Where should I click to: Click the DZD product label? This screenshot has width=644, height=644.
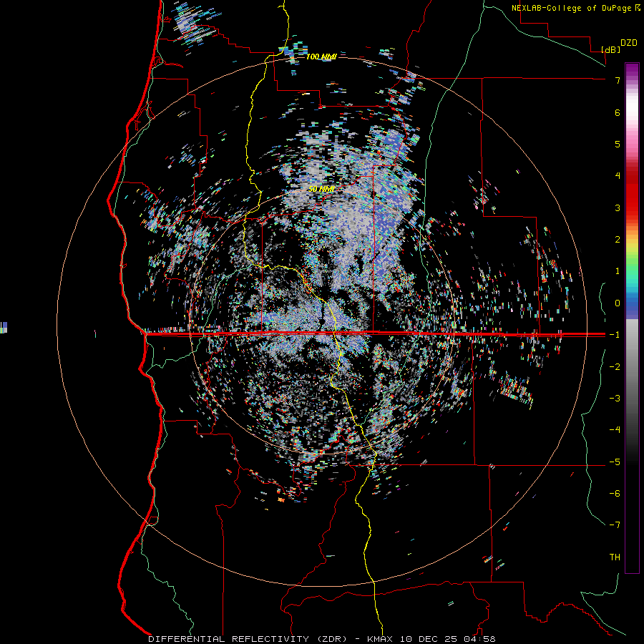[629, 43]
